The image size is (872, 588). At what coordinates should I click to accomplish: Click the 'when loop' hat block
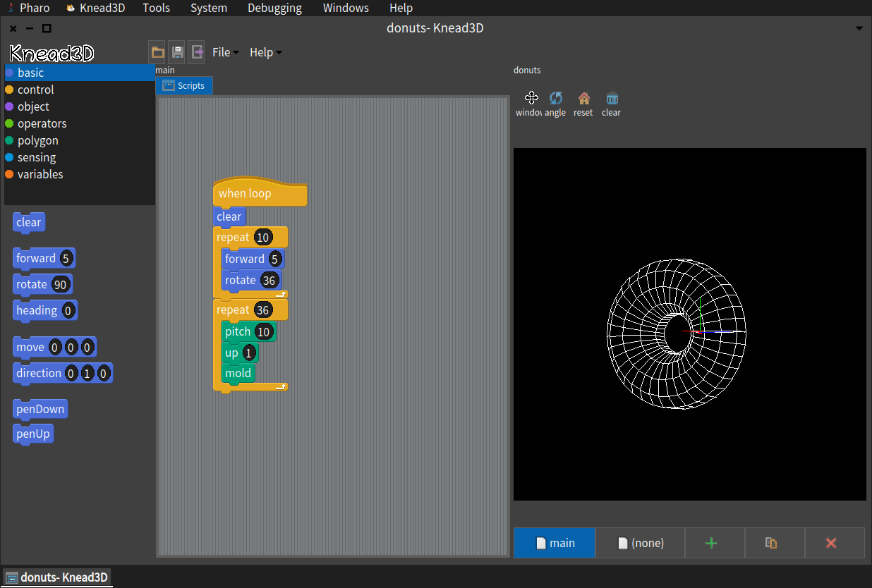coord(260,192)
